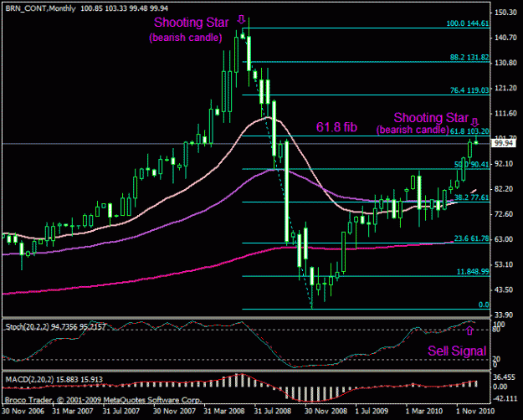Click the 150.30 price axis value
The height and width of the screenshot is (420, 523).
coord(505,13)
